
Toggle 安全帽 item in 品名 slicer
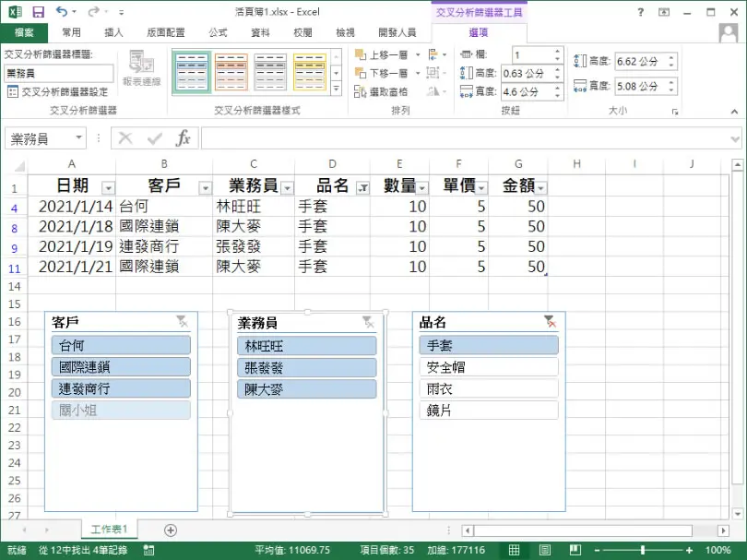pos(489,367)
